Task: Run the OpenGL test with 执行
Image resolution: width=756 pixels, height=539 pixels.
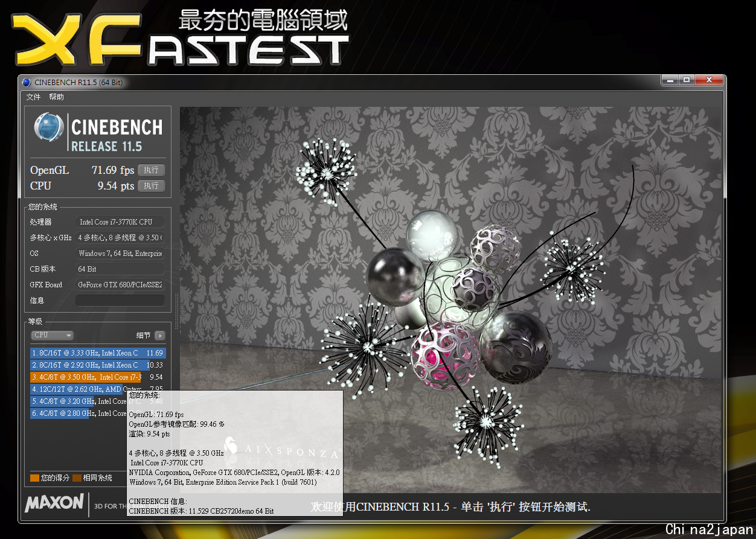Action: click(151, 170)
